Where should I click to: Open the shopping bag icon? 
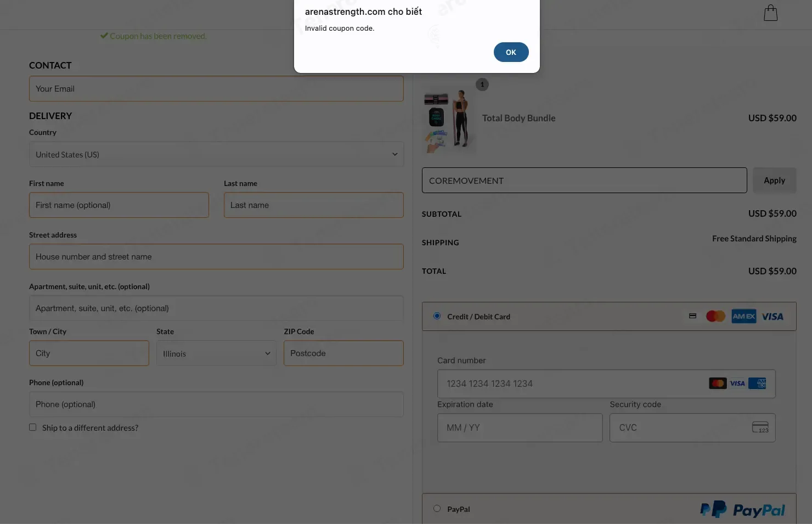pyautogui.click(x=771, y=13)
